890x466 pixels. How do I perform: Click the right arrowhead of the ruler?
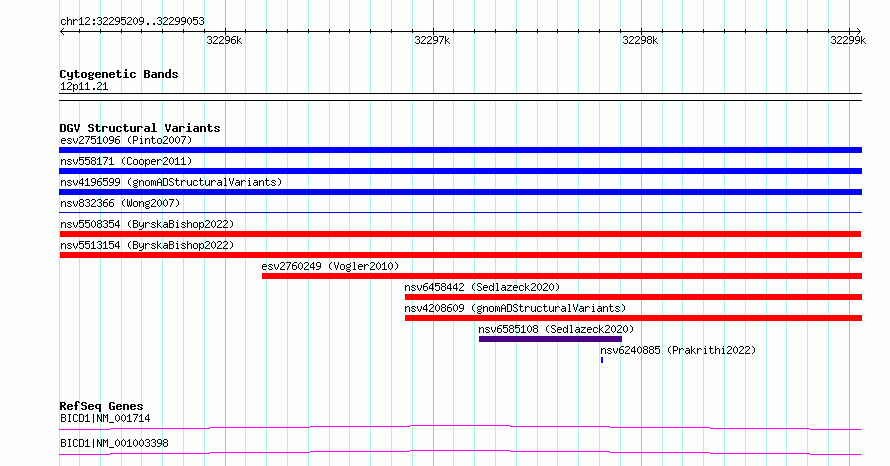tap(859, 32)
